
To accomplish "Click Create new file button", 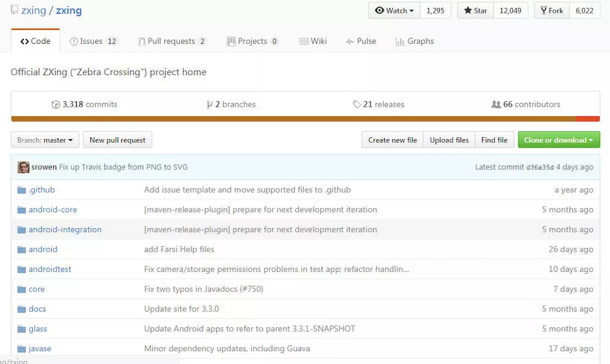I will pyautogui.click(x=392, y=140).
